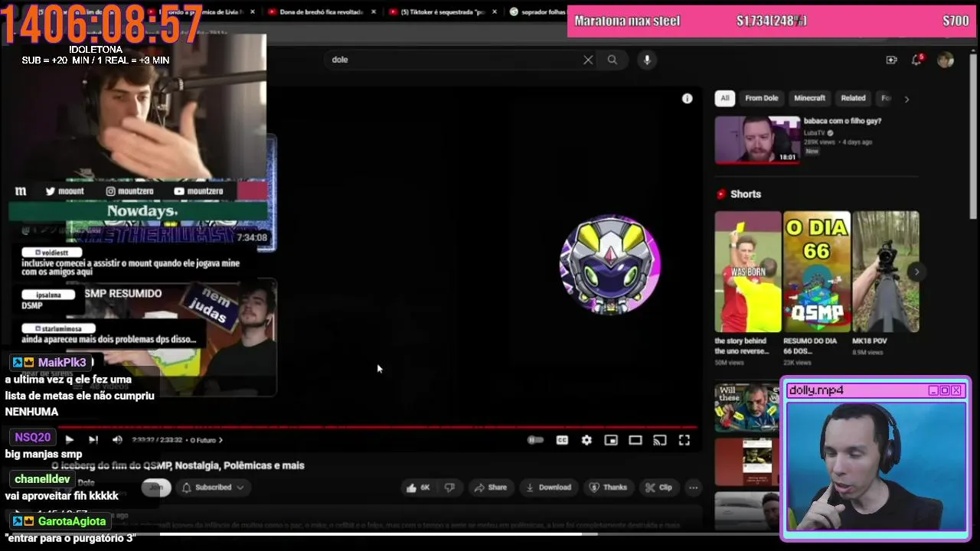Show more Shorts with the next arrow
The image size is (980, 551).
click(x=916, y=272)
